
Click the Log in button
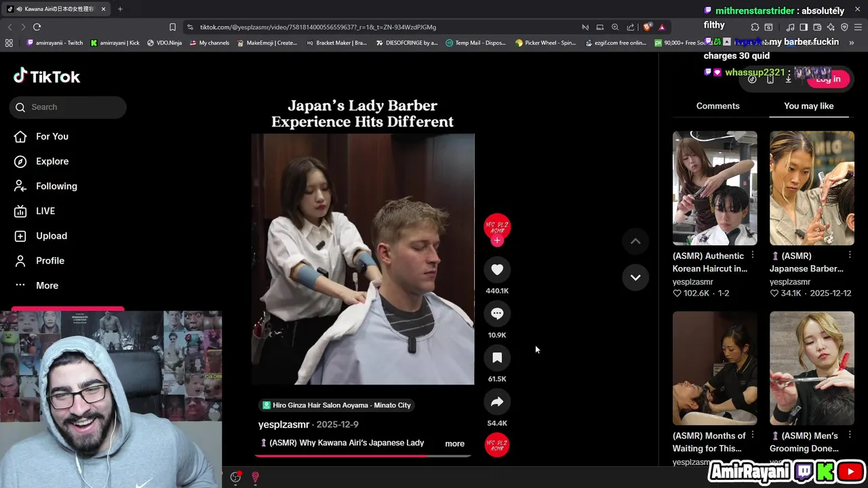[x=828, y=79]
